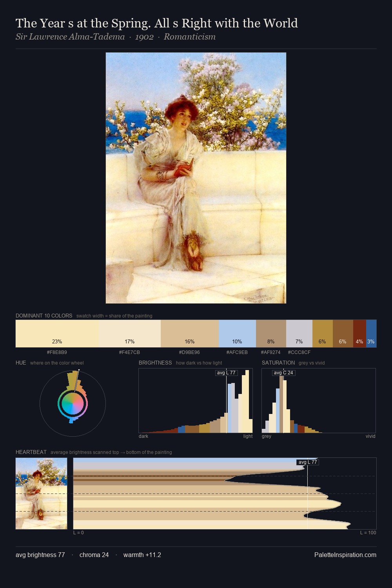Click hex code #AF9274
This screenshot has width=392, height=588.
[271, 352]
